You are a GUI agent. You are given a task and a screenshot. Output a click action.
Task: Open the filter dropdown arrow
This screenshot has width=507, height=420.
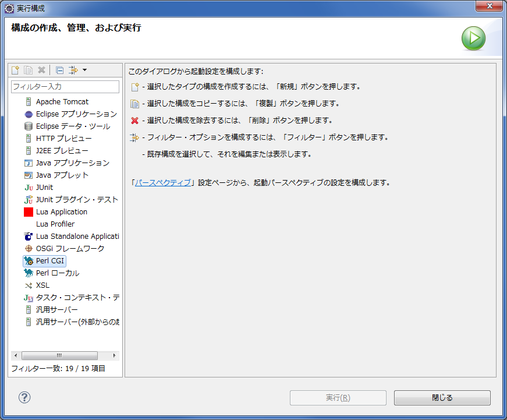click(85, 70)
